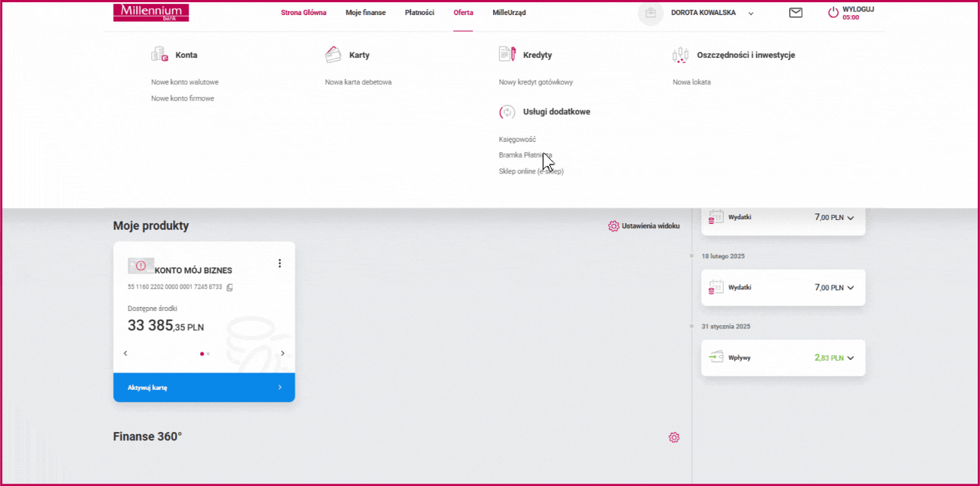Click Nowa lokata link
Screen dimensions: 980x486
tap(691, 83)
